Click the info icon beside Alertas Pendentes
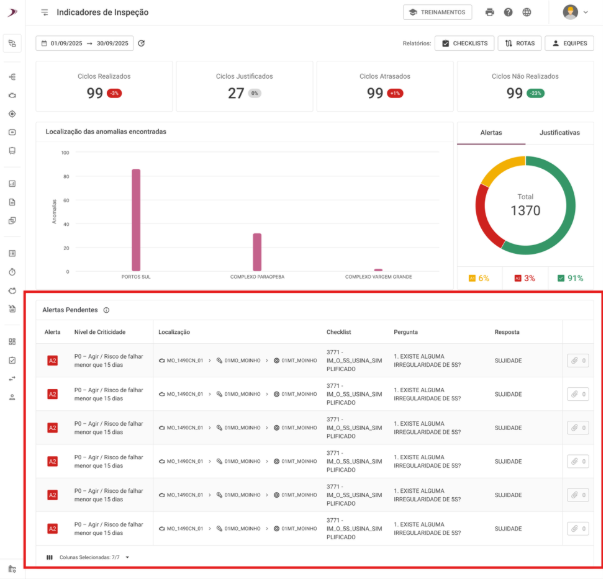Viewport: 603px width, 579px height. click(106, 310)
